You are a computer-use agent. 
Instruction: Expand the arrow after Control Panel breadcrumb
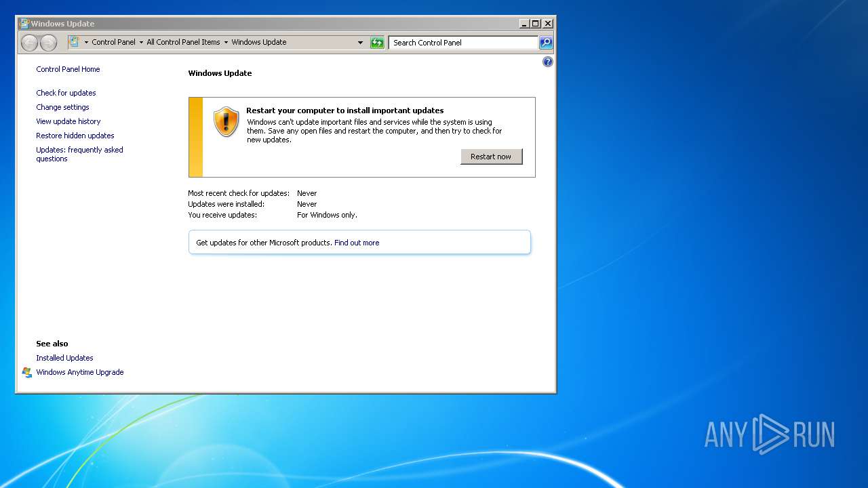[x=141, y=42]
